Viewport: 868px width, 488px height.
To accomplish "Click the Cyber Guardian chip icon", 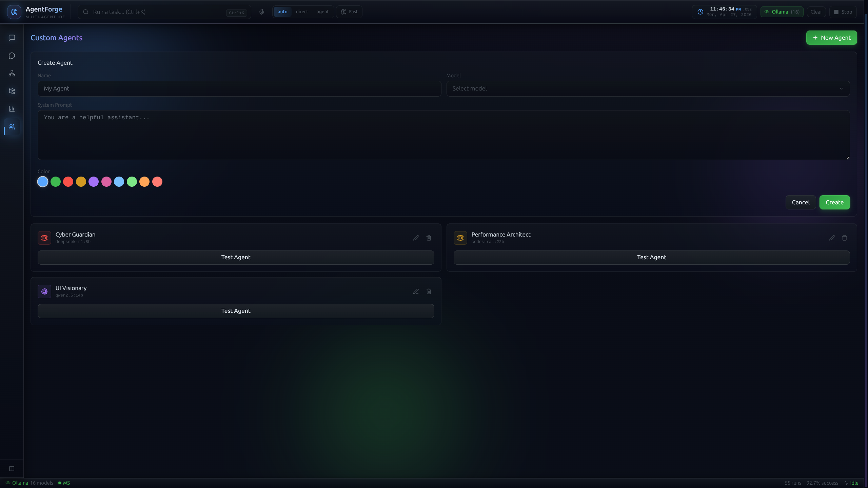I will 44,238.
